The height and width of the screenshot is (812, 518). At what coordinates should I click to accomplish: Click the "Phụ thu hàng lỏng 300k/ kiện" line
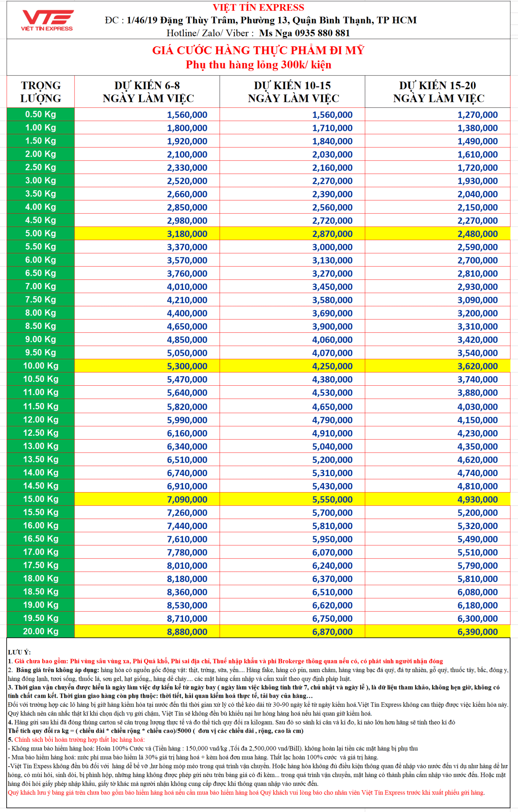pyautogui.click(x=258, y=65)
